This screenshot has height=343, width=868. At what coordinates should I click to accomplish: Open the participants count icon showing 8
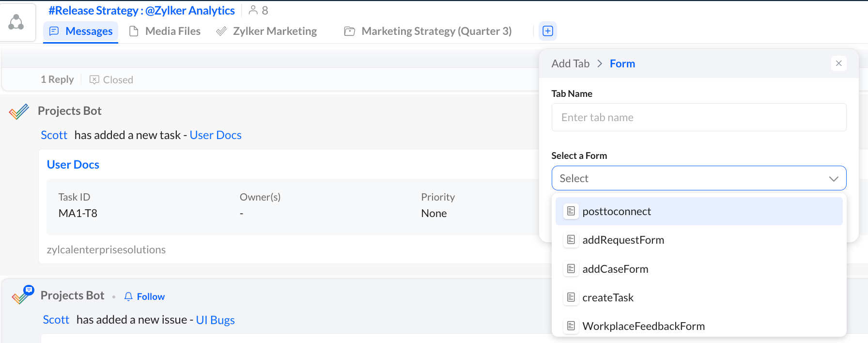click(x=253, y=10)
